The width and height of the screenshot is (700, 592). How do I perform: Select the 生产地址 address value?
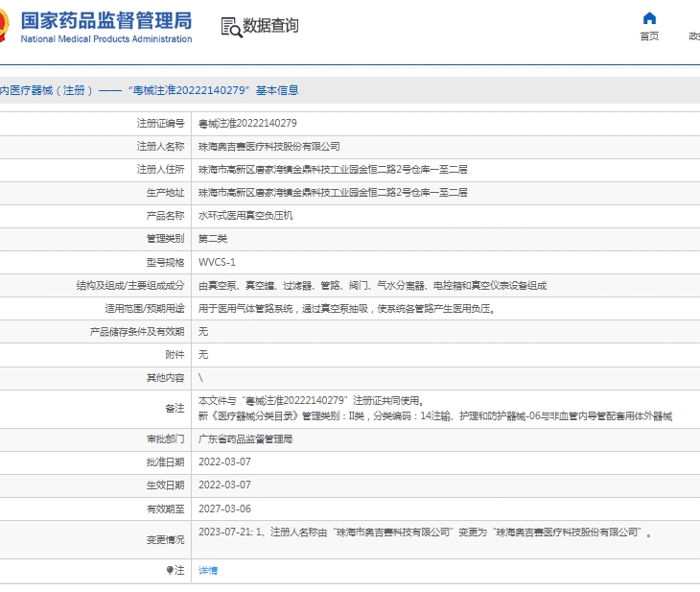pos(333,193)
